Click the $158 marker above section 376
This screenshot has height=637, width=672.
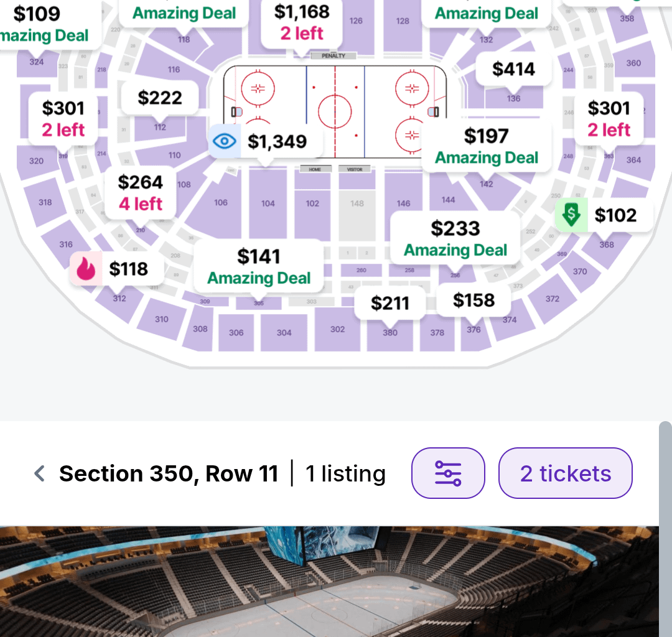pos(474,300)
